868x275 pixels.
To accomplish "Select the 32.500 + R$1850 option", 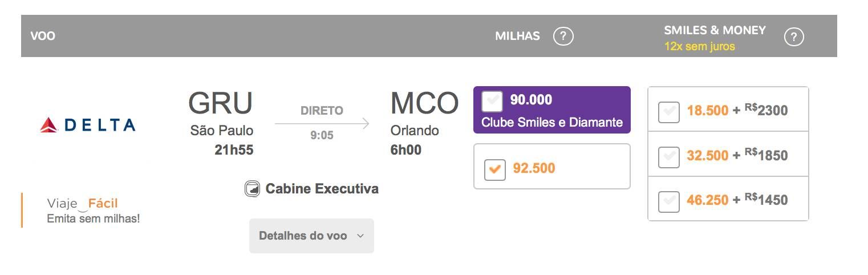I will (668, 157).
